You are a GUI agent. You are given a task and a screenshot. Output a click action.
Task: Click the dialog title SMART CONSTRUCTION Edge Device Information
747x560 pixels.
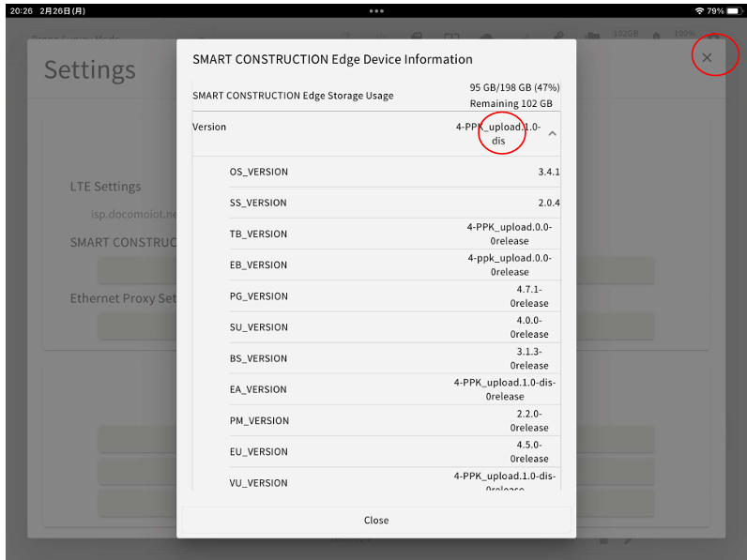tap(332, 59)
